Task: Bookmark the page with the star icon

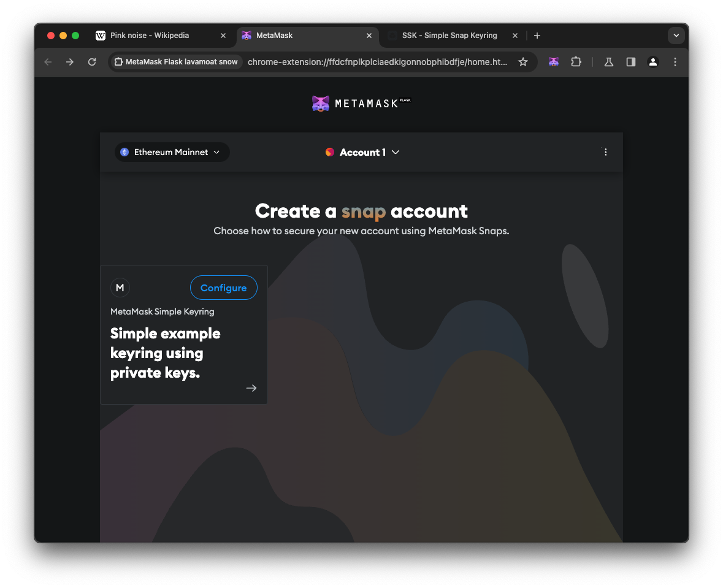Action: pyautogui.click(x=523, y=62)
